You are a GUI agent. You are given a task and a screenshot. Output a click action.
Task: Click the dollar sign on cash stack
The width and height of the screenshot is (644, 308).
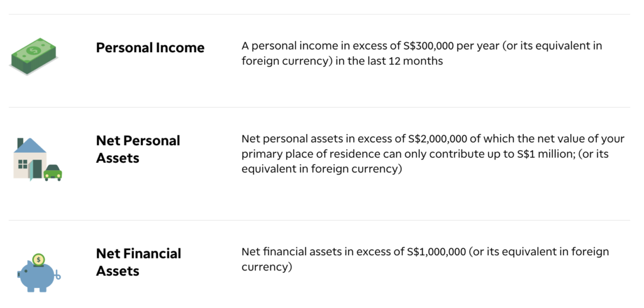33,52
